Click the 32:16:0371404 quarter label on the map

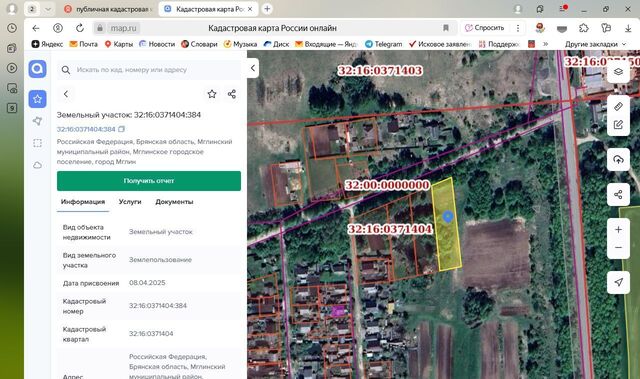390,229
